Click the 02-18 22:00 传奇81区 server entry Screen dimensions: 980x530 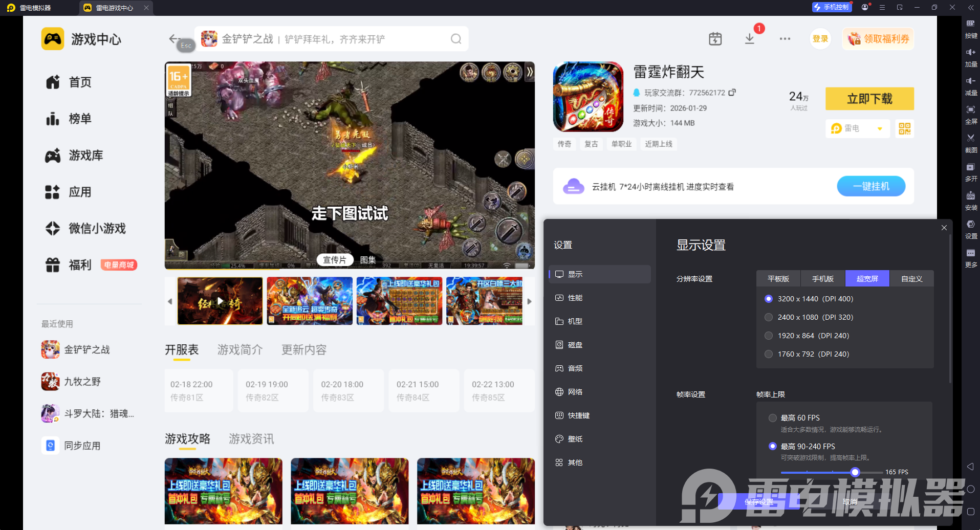(199, 391)
